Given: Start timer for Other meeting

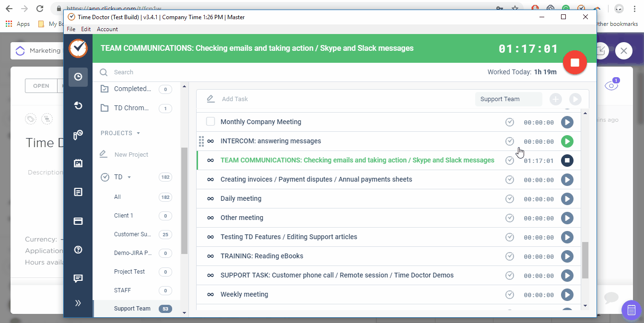Looking at the screenshot, I should pos(567,218).
